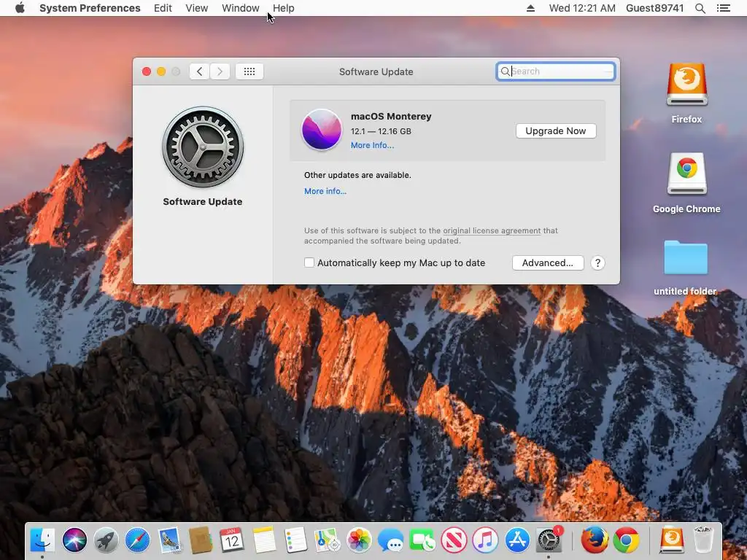This screenshot has width=747, height=560.
Task: Open News from the Dock
Action: click(x=454, y=540)
